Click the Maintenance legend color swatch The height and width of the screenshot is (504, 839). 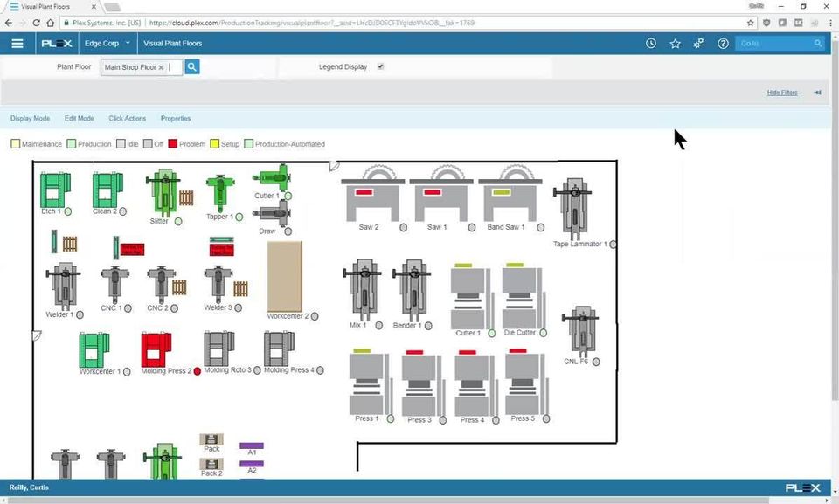point(16,144)
